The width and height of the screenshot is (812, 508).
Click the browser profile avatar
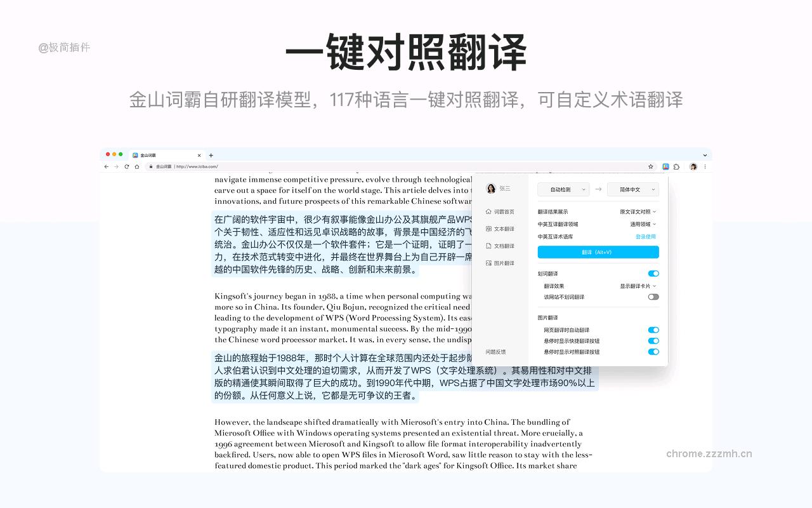click(x=693, y=166)
